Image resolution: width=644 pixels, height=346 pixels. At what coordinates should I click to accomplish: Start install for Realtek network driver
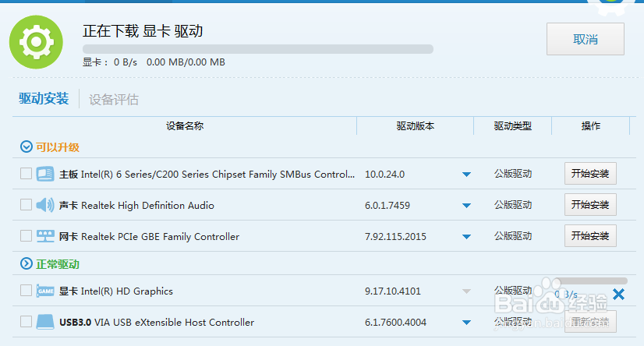click(590, 235)
